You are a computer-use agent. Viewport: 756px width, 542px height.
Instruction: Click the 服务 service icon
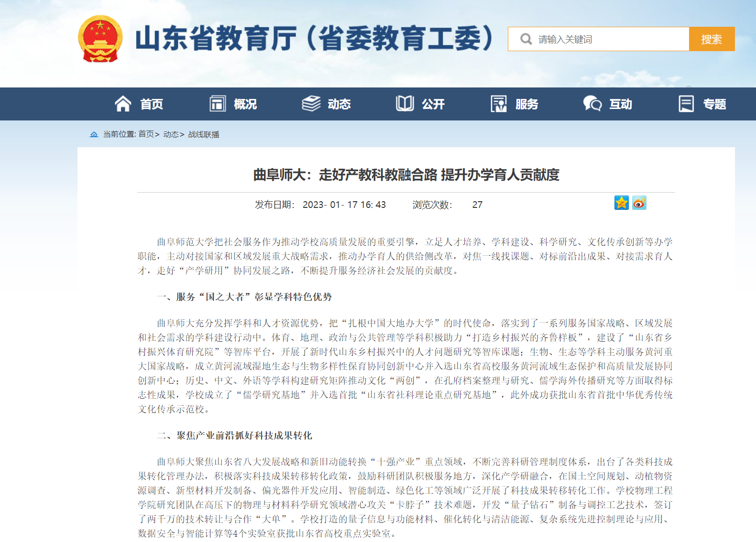499,104
